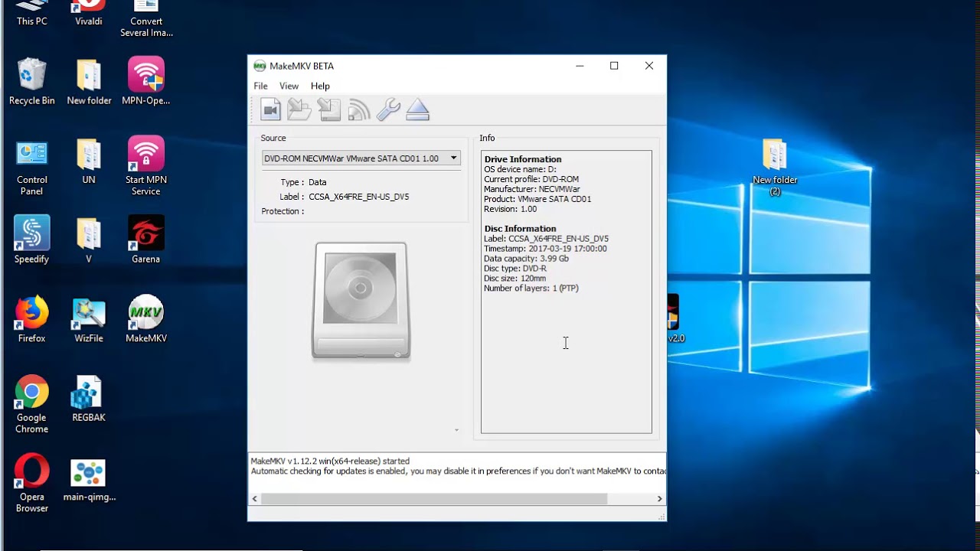This screenshot has width=980, height=551.
Task: Select REGBAK desktop icon
Action: (x=89, y=399)
